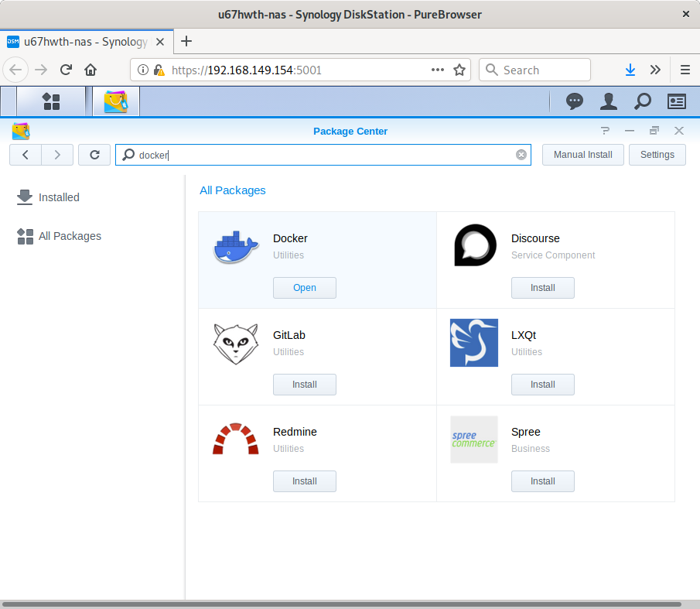Open the browser hamburger menu
Viewport: 700px width, 609px height.
(x=685, y=70)
